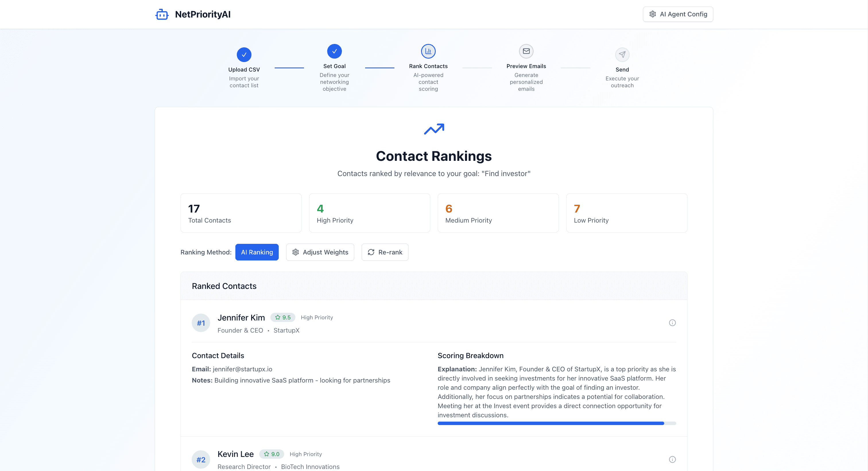Select the Preview Emails envelope step icon

pyautogui.click(x=526, y=51)
